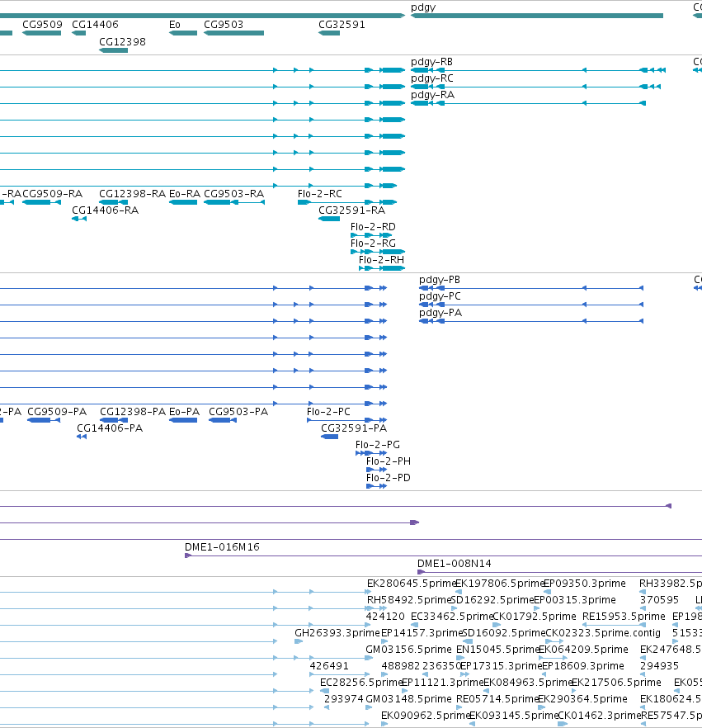
Task: Select the 293974 feature label
Action: pyautogui.click(x=344, y=699)
